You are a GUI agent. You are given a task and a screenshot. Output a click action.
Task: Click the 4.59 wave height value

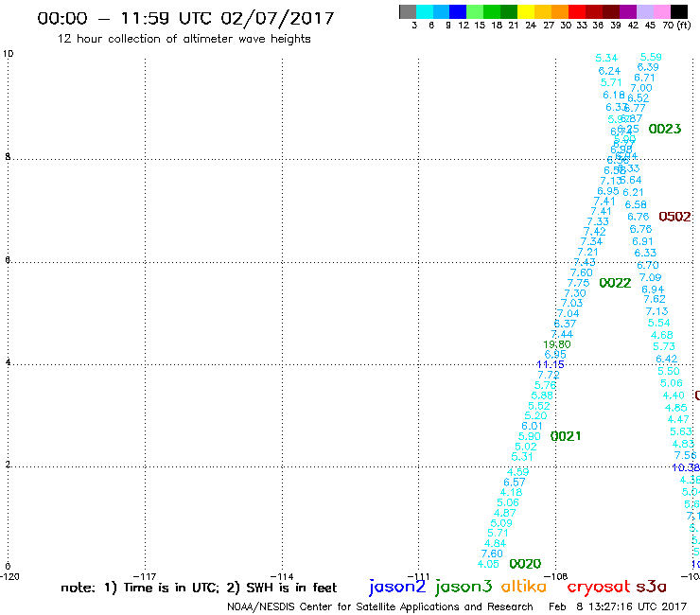[x=517, y=472]
